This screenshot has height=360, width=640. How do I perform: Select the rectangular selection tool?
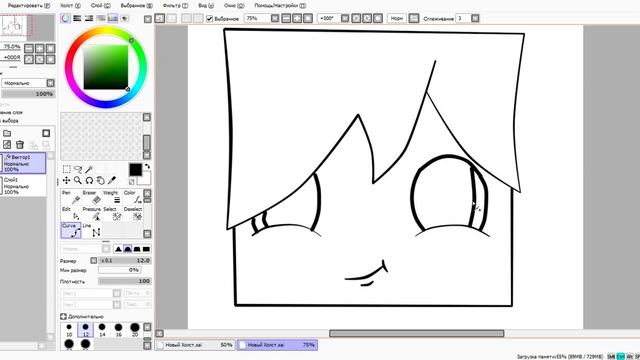pos(67,169)
